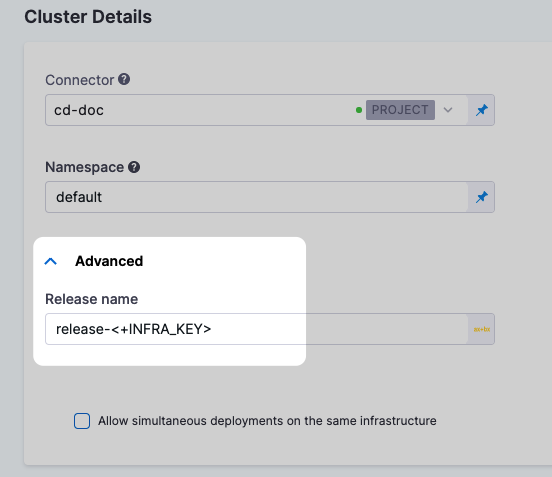Collapse the Advanced section chevron
This screenshot has height=477, width=552.
[x=51, y=261]
